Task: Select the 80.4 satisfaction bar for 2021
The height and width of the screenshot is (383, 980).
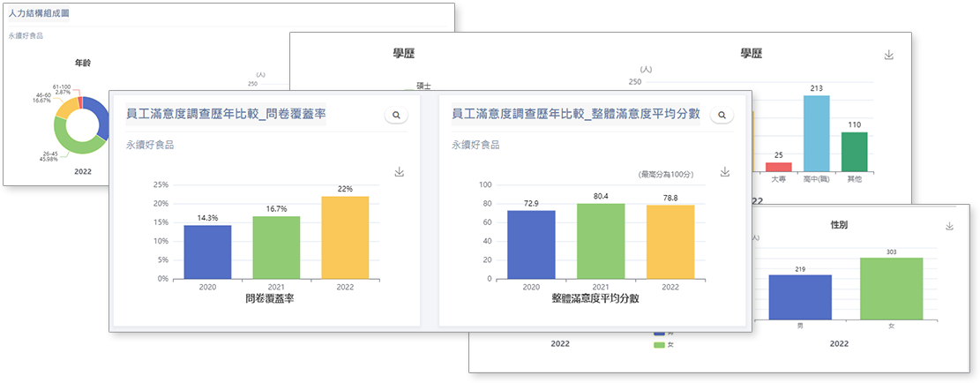Action: click(602, 241)
